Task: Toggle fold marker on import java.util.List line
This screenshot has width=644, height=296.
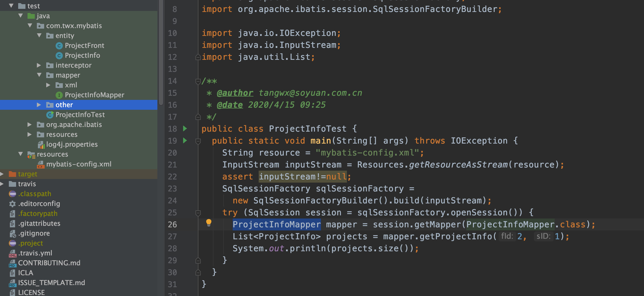Action: [x=198, y=57]
